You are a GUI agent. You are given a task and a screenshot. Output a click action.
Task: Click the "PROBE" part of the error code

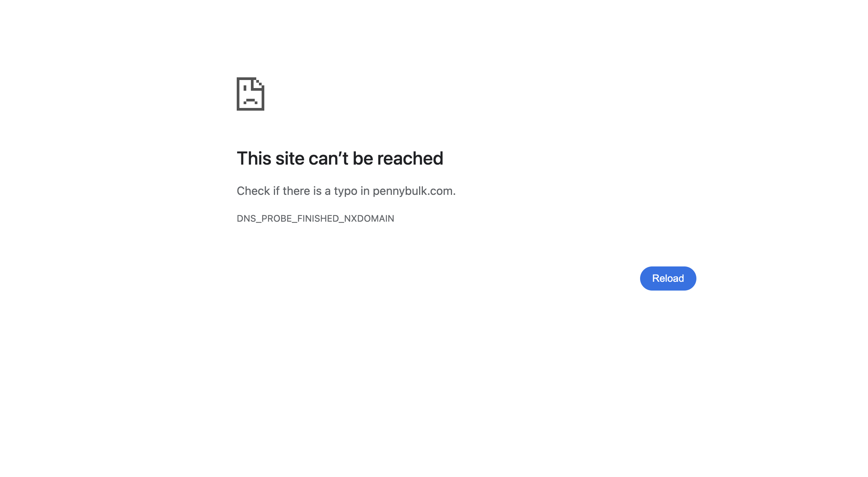[277, 219]
